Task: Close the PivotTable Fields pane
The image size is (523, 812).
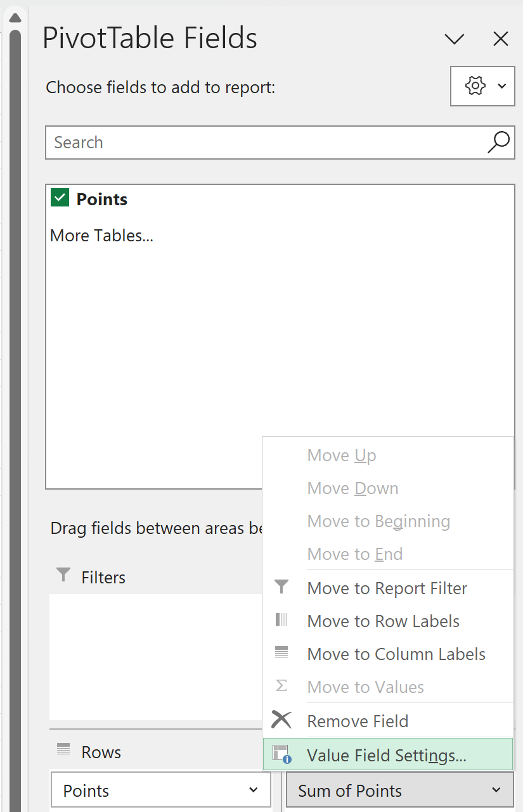Action: 501,39
